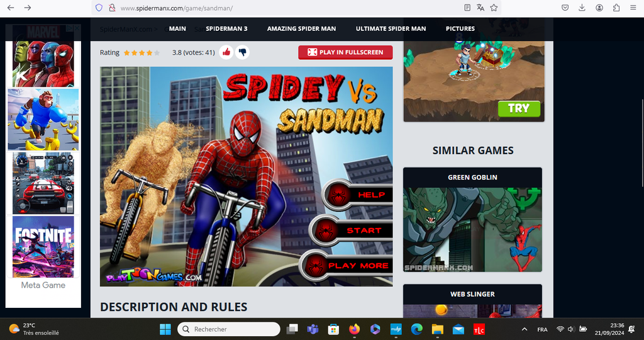Image resolution: width=644 pixels, height=340 pixels.
Task: Open the Firefox hamburger menu
Action: 633,8
